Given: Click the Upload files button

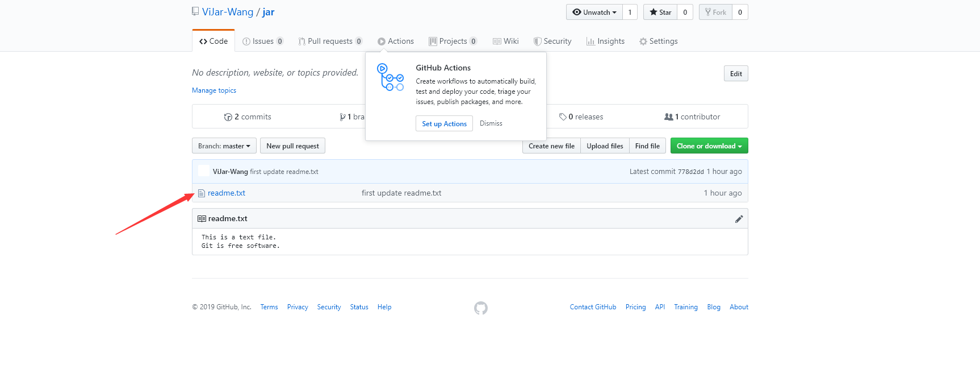Looking at the screenshot, I should coord(605,146).
